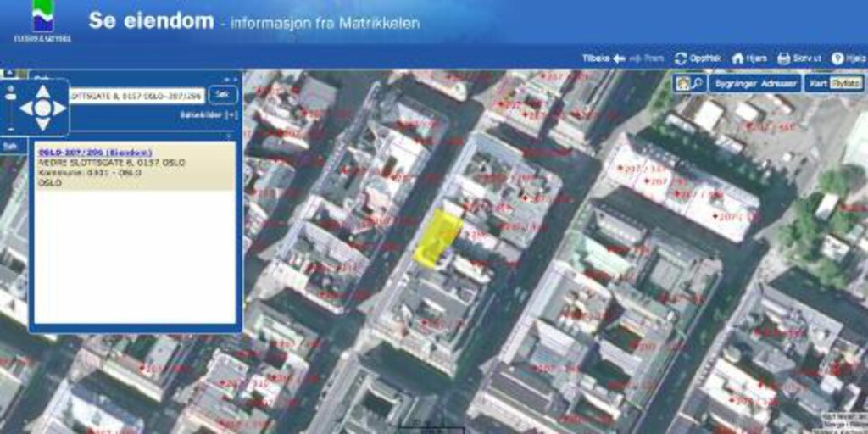868x434 pixels.
Task: Click the zoom slider handle
Action: pyautogui.click(x=10, y=97)
